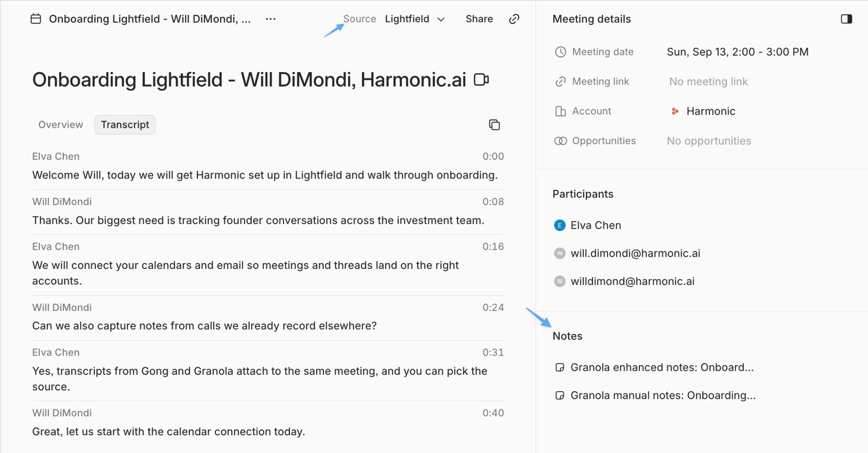Click note icon beside Granola manual notes
868x453 pixels.
[560, 395]
